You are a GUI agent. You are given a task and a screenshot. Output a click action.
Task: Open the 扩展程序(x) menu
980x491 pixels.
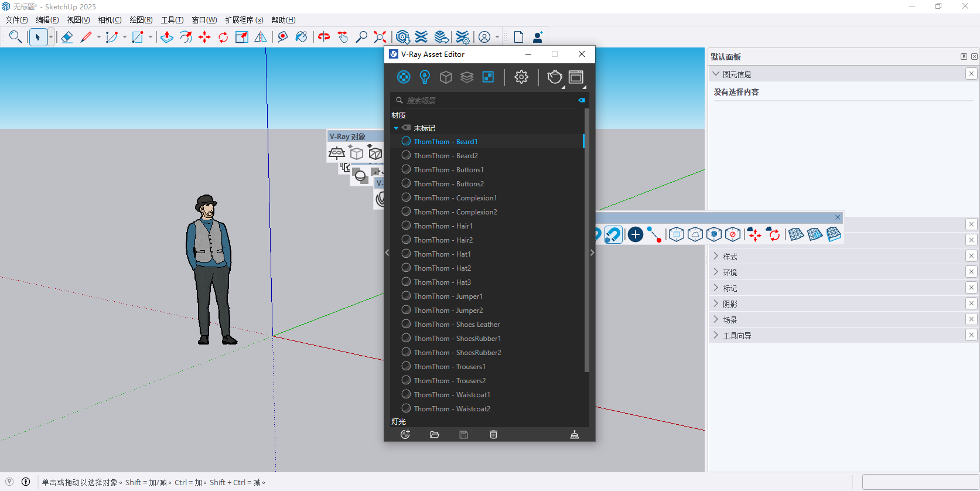[244, 20]
